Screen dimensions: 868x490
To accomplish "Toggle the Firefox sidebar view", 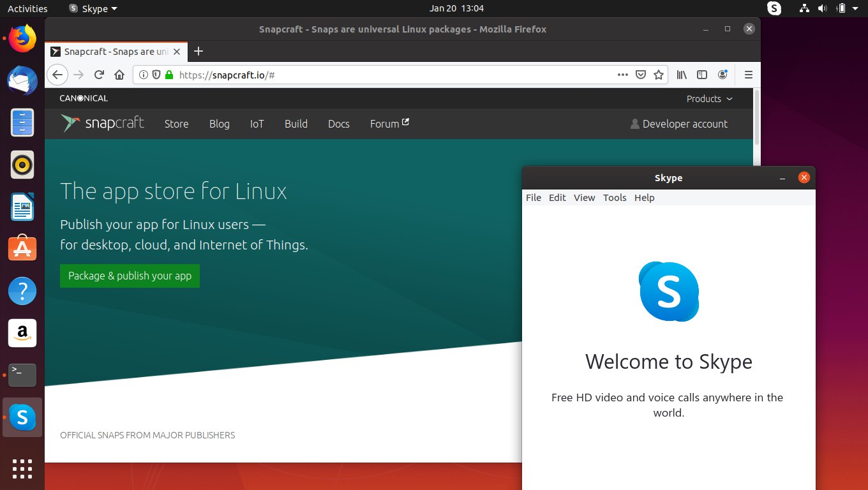I will coord(702,75).
